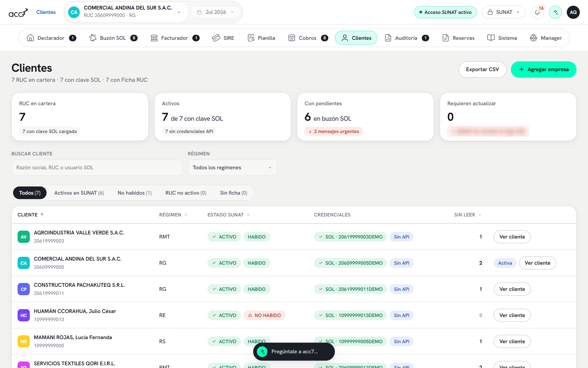Click the MR avatar of Mamani Rojas
The image size is (588, 368).
tap(24, 342)
